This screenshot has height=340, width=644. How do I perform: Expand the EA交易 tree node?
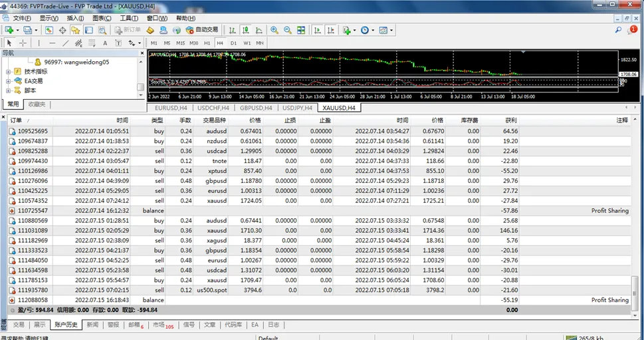pyautogui.click(x=8, y=81)
